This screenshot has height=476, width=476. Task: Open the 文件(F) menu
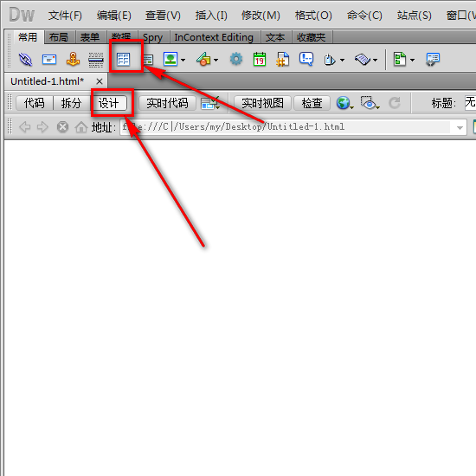[65, 16]
